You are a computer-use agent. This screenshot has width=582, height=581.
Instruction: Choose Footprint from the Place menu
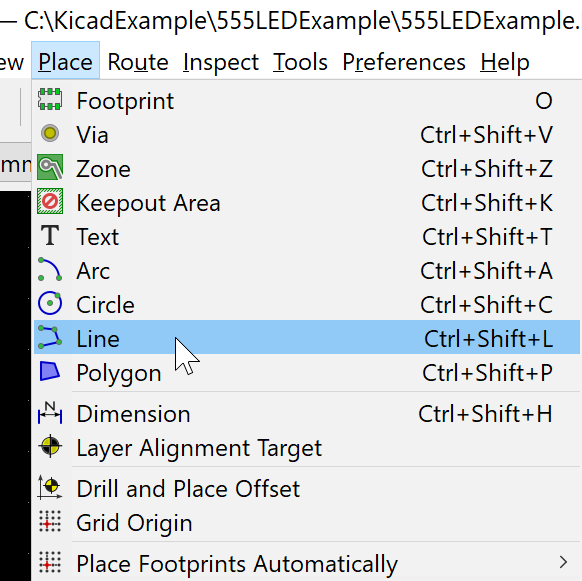click(307, 100)
